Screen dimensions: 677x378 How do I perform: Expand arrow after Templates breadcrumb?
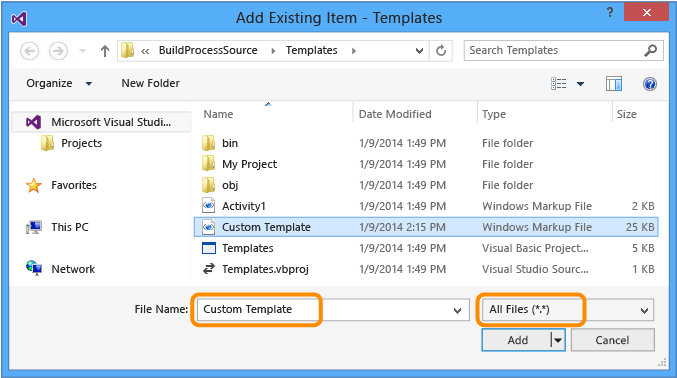click(x=354, y=51)
